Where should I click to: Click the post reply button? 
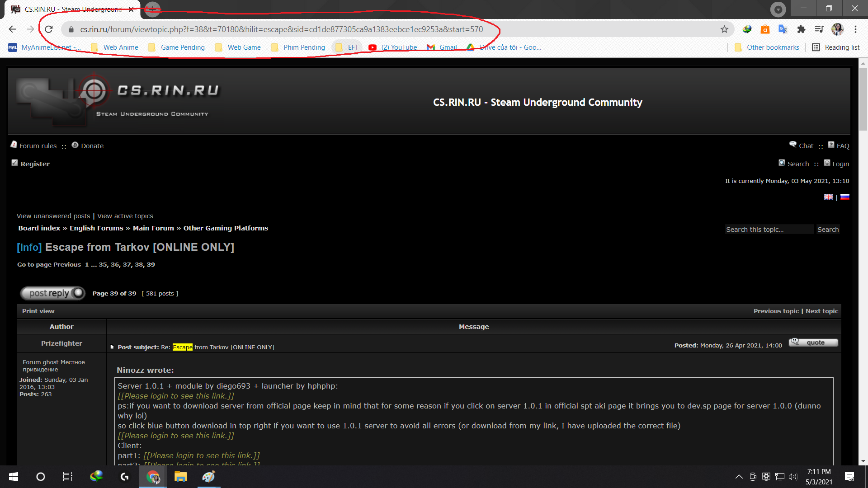tap(52, 293)
